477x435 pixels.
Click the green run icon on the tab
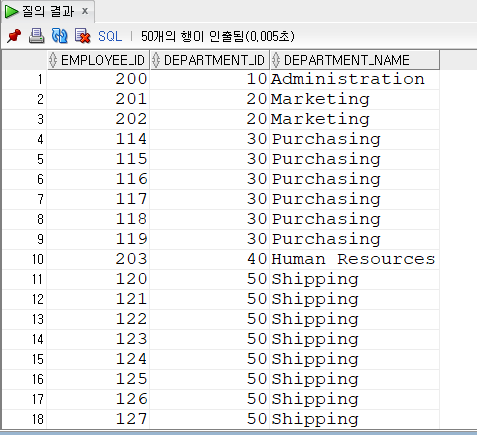[11, 11]
